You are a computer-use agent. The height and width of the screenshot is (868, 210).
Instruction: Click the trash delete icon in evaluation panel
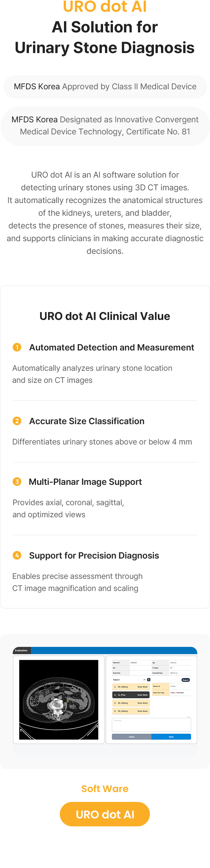(149, 680)
